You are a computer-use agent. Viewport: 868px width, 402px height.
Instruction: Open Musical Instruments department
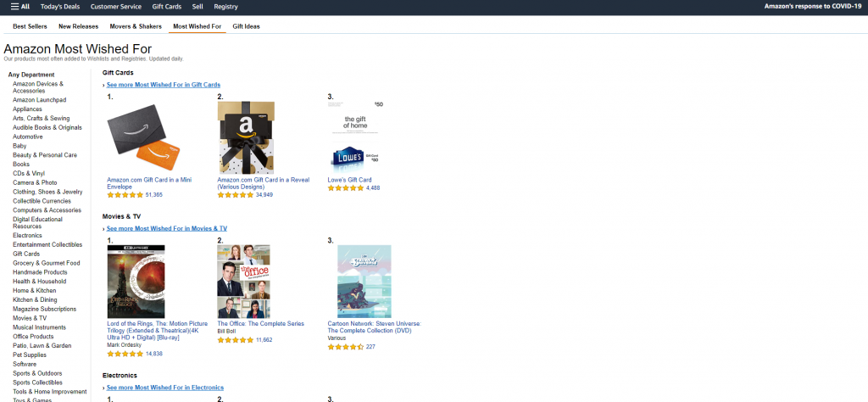[39, 327]
